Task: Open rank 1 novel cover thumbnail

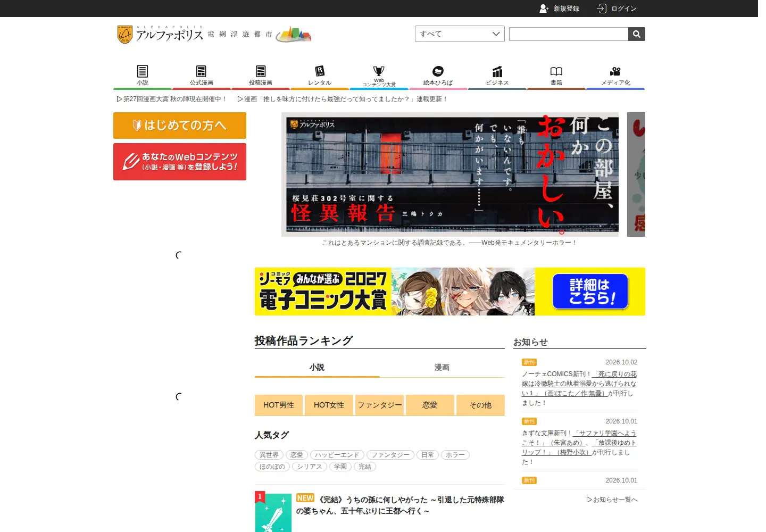Action: pos(273,512)
